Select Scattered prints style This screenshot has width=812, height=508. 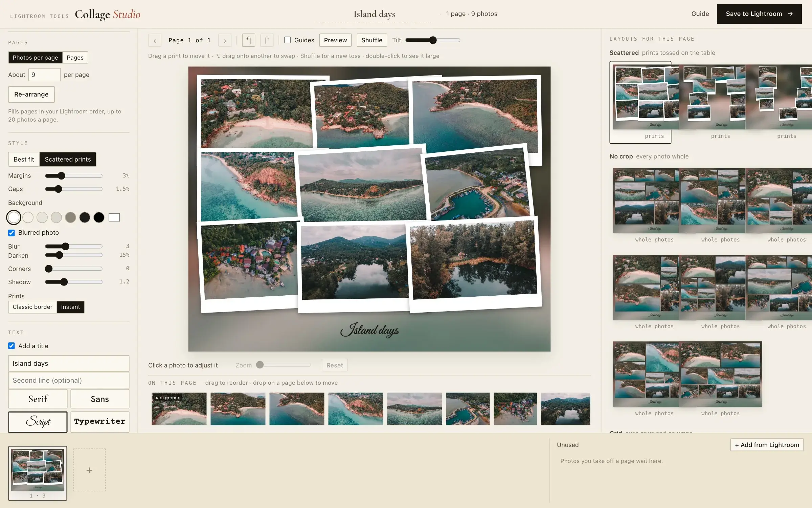[68, 159]
